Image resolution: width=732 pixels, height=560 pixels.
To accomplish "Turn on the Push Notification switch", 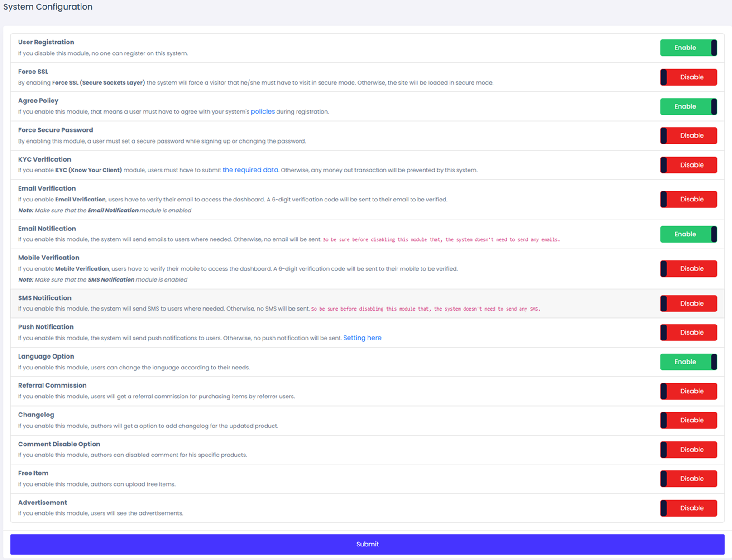I will (688, 332).
